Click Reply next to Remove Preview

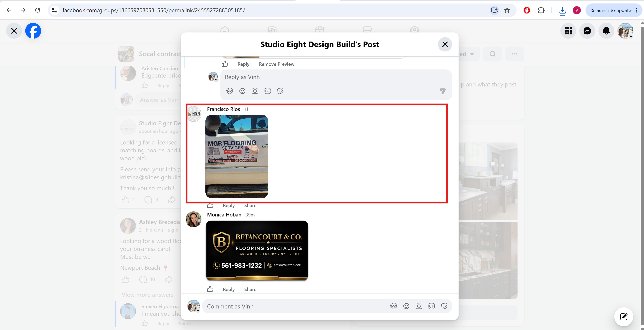click(x=244, y=64)
